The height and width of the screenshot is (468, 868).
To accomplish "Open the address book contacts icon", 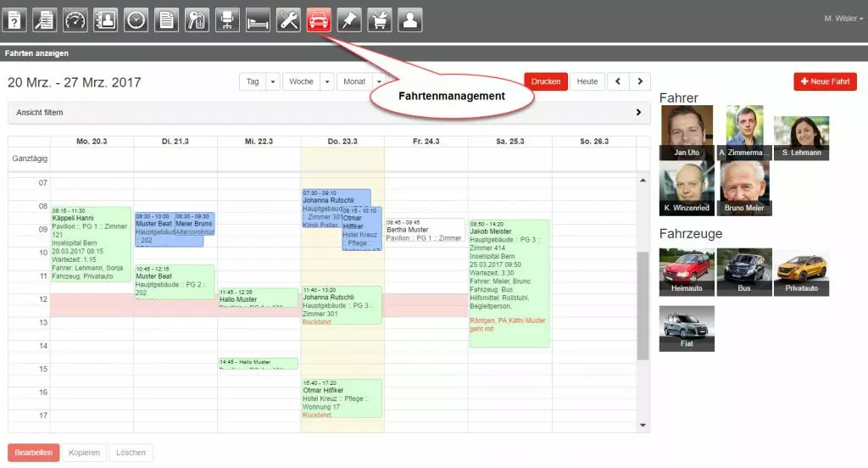I will [x=106, y=19].
